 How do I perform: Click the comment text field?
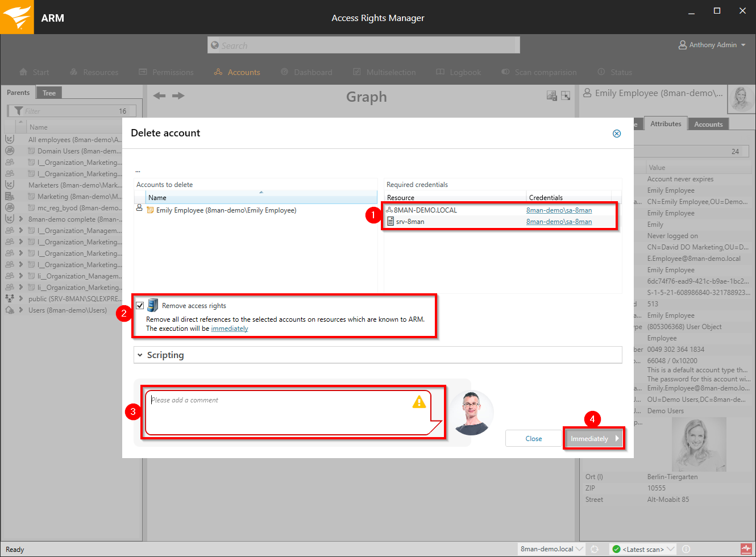(x=279, y=412)
